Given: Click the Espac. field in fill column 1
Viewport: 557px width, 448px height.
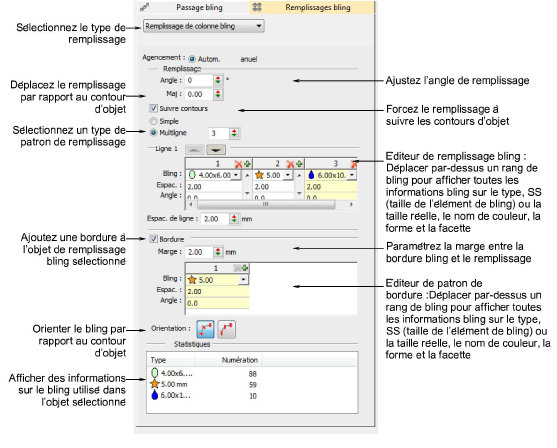Looking at the screenshot, I should [x=214, y=187].
